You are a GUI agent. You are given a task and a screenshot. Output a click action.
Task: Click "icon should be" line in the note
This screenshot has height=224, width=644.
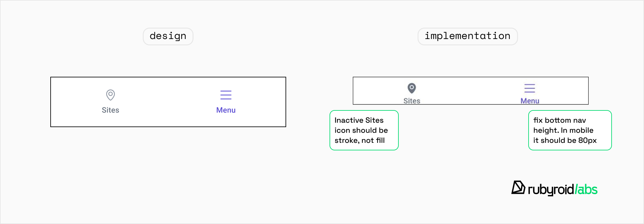(x=361, y=130)
